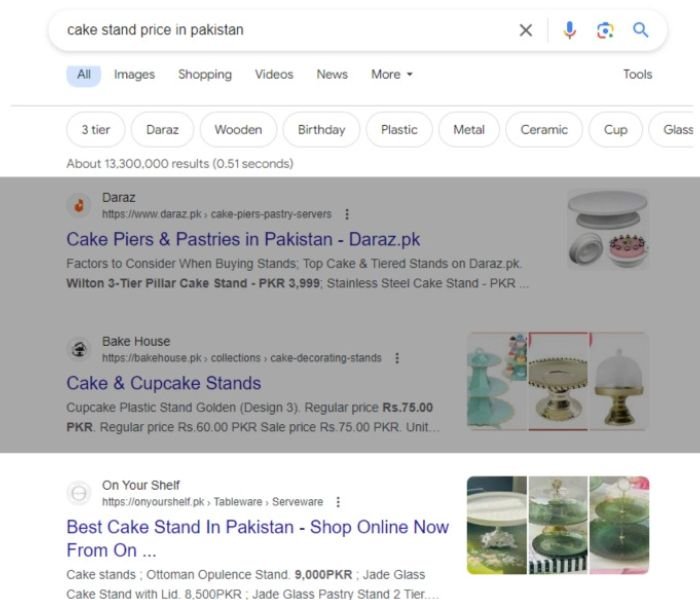Click the Bake House site favicon

(x=78, y=349)
